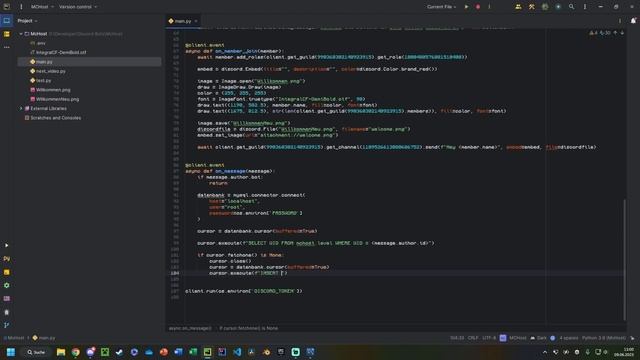Select the .env file
Screen dimensions: 640x360
coord(38,43)
